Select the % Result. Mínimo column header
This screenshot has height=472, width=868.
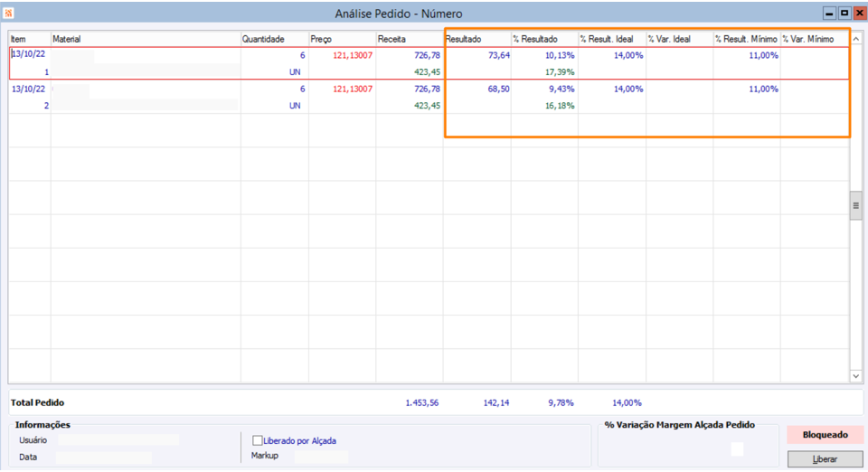click(x=746, y=40)
